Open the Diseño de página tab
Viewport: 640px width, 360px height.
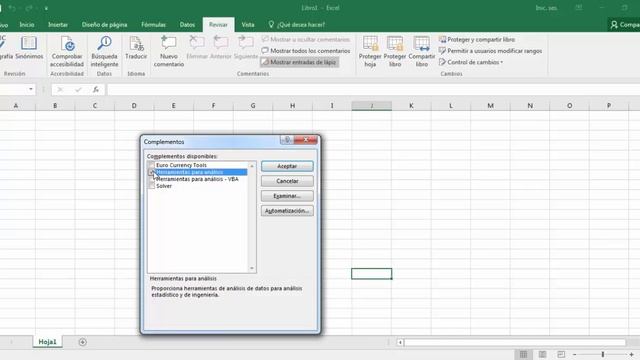coord(104,24)
